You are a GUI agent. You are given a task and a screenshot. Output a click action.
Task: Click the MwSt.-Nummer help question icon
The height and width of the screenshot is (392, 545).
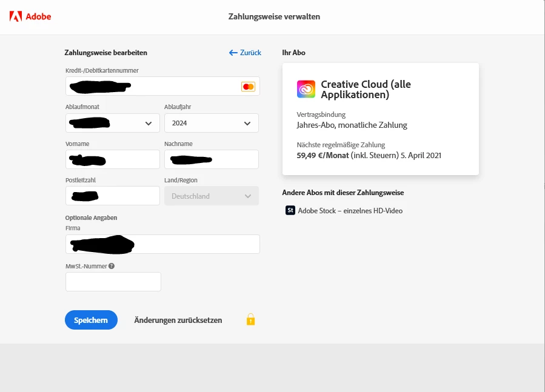[112, 266]
